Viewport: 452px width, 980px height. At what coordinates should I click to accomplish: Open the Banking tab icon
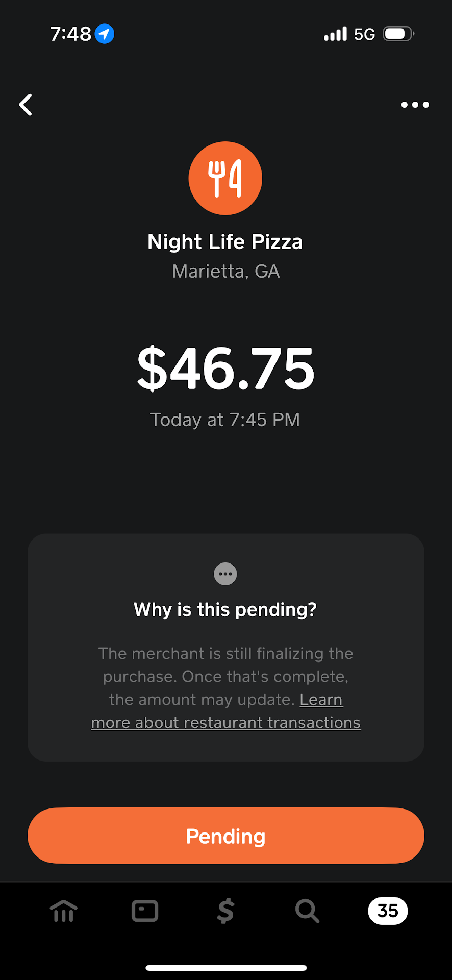(x=64, y=911)
